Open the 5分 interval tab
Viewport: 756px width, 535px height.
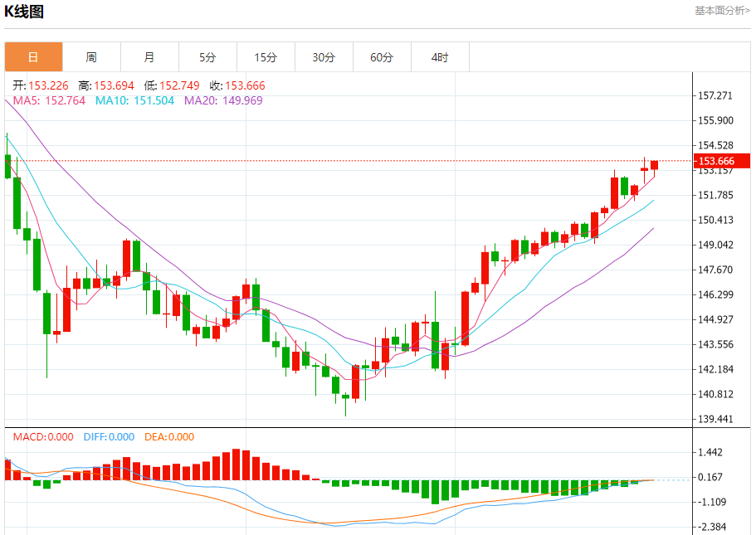click(207, 57)
